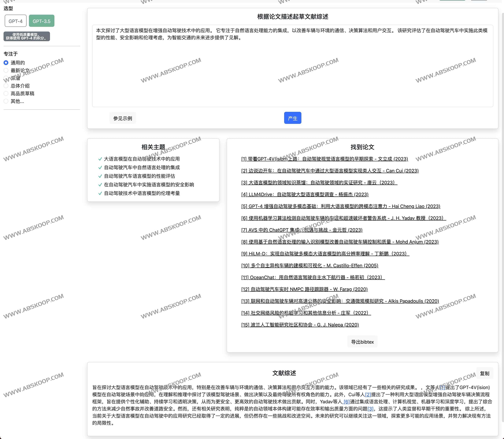Choose the 高品质草稿 option

(x=6, y=93)
